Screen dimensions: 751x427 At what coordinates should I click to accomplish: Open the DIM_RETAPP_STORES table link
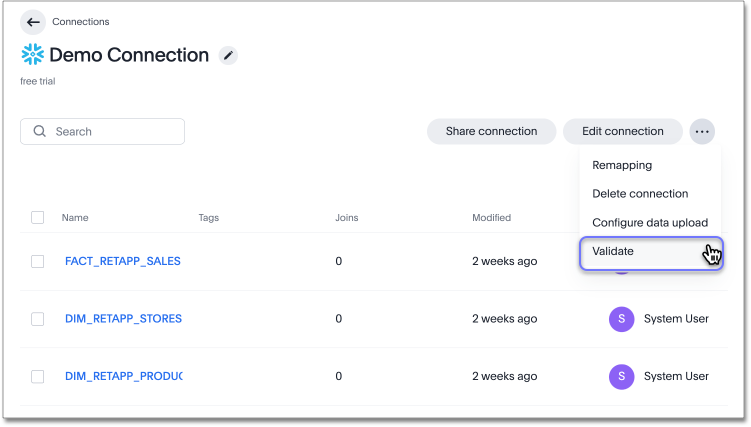(123, 319)
